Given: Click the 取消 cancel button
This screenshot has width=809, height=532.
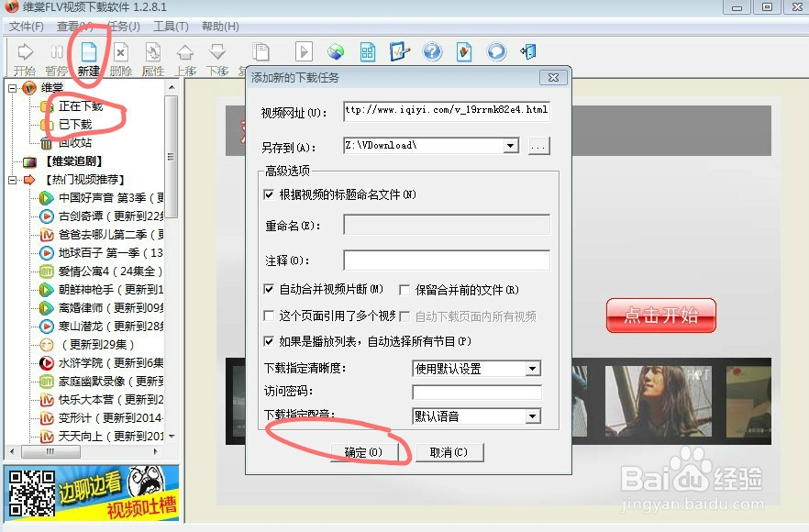Looking at the screenshot, I should click(449, 451).
